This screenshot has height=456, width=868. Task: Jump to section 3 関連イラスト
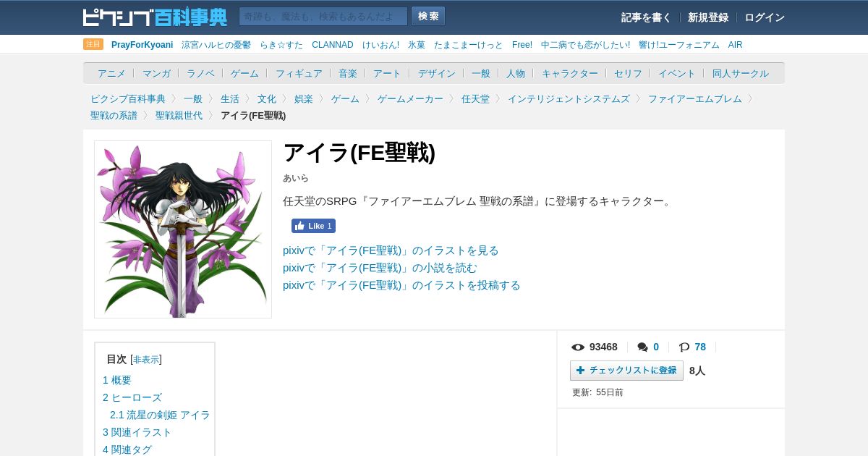tap(137, 432)
